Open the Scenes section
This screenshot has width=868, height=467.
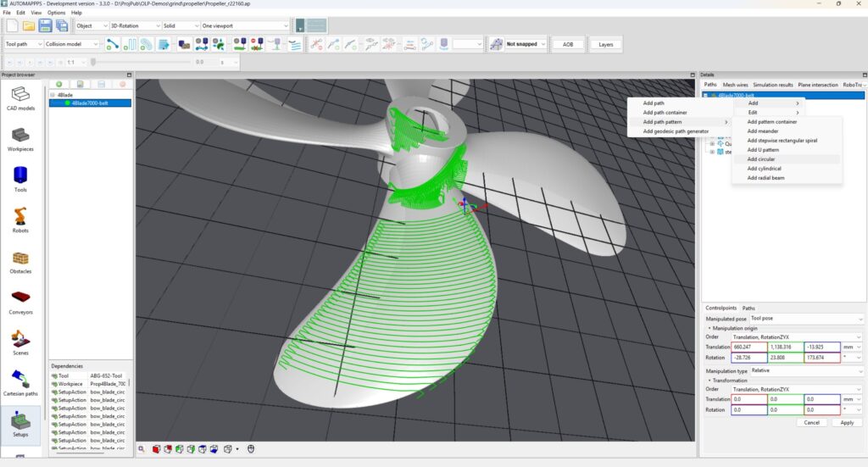pos(20,343)
